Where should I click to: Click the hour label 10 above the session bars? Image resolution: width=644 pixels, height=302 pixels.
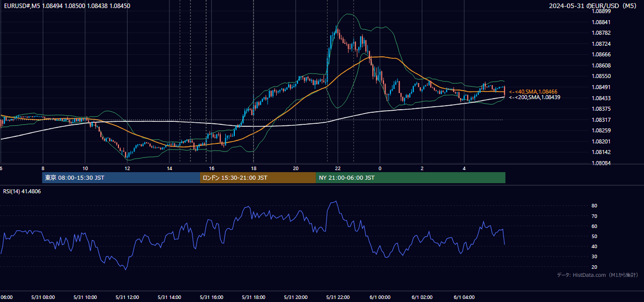pyautogui.click(x=85, y=168)
